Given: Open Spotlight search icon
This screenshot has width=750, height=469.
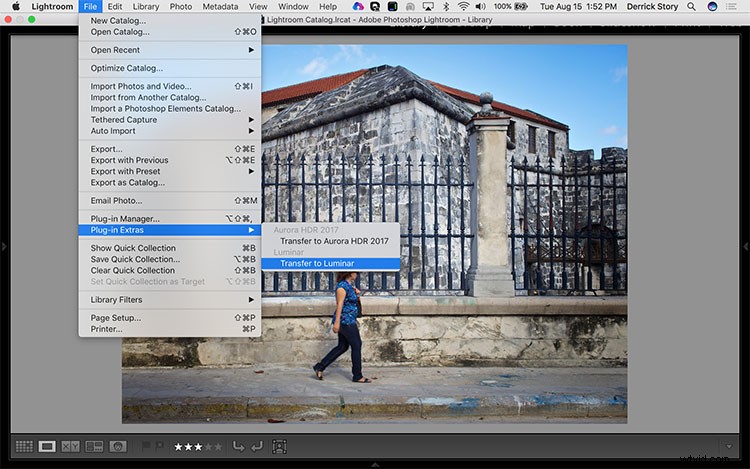Looking at the screenshot, I should click(692, 6).
